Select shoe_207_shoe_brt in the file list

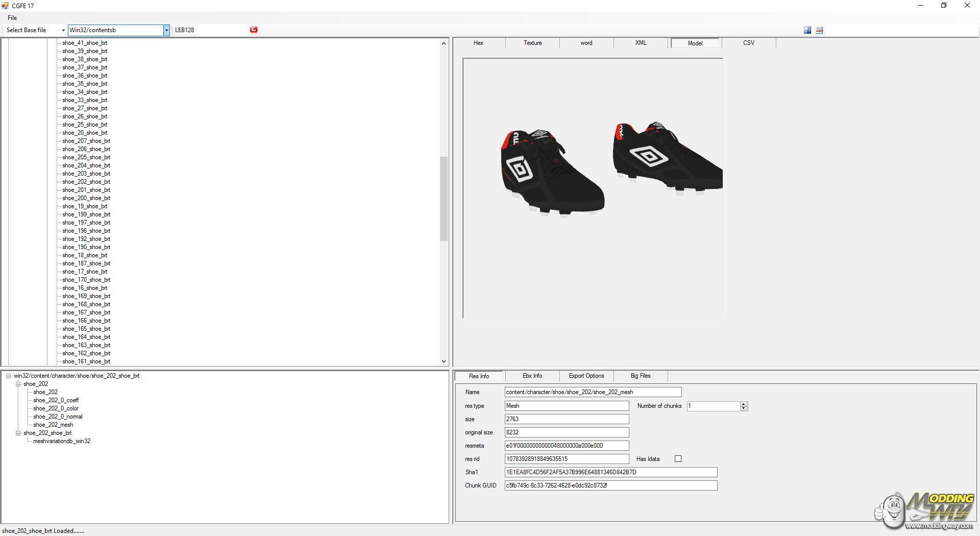click(x=86, y=141)
